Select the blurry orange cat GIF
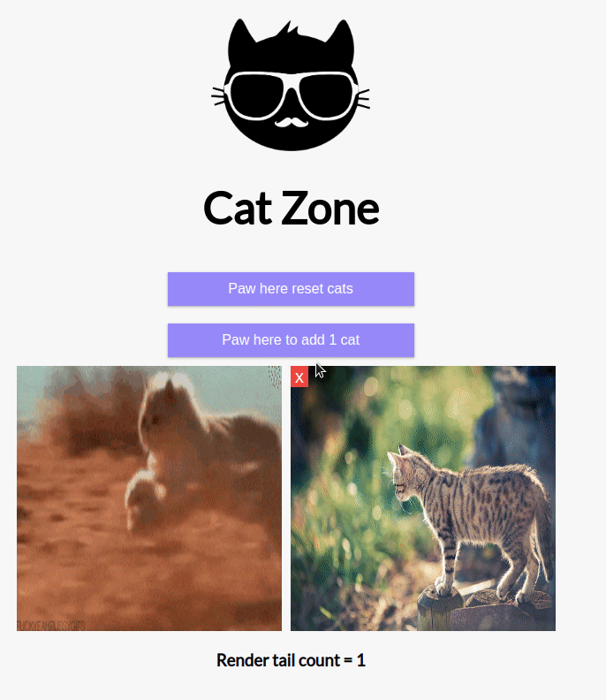 149,498
